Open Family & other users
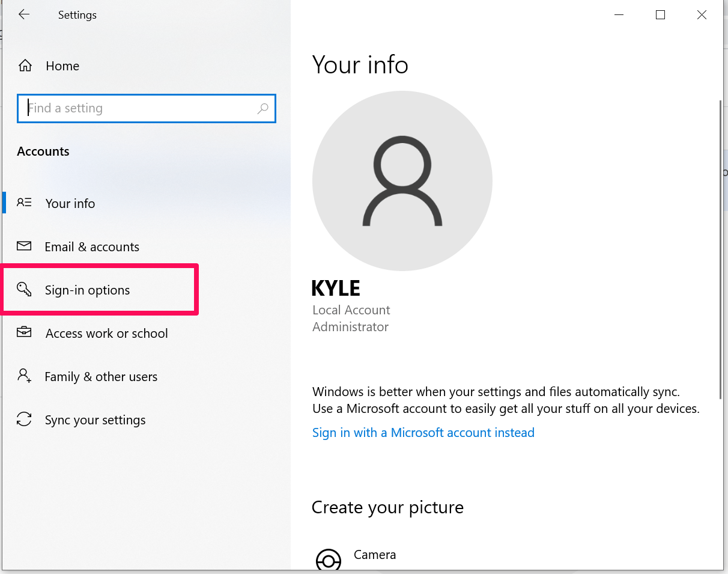Screen dimensions: 728x574 (x=101, y=377)
